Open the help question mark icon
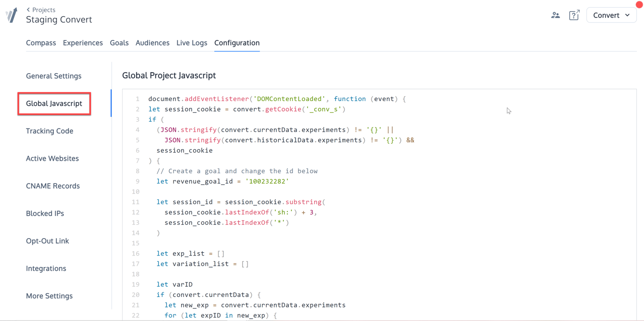The width and height of the screenshot is (644, 321). click(x=574, y=15)
